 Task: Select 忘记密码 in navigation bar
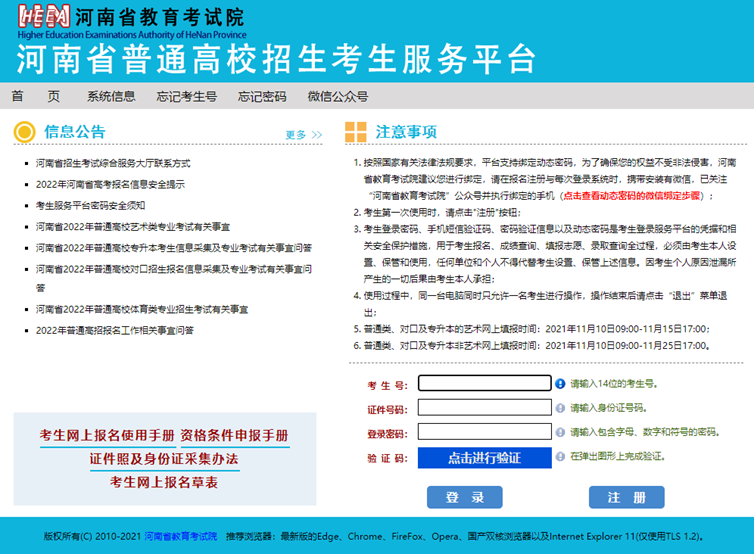click(x=262, y=97)
